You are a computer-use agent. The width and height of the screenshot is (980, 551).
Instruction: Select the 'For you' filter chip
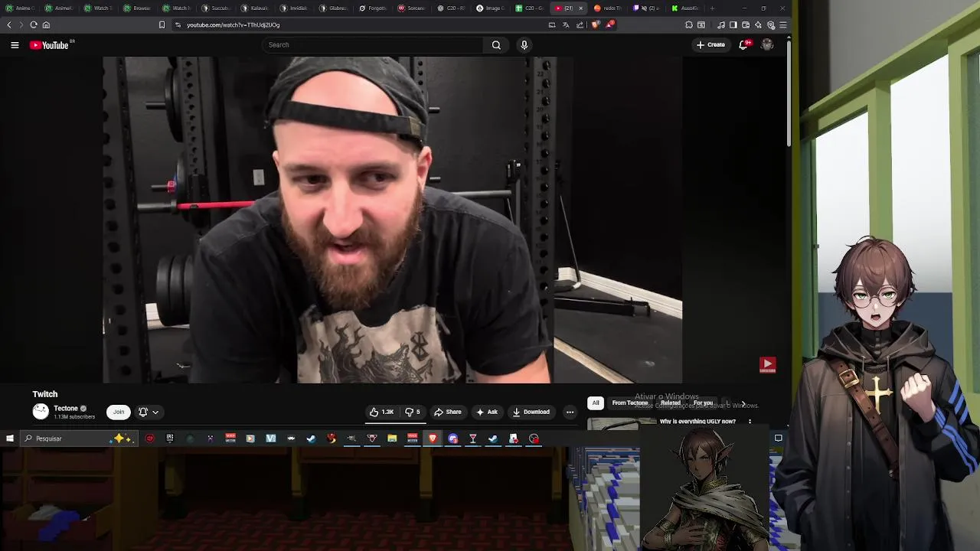[x=703, y=403]
